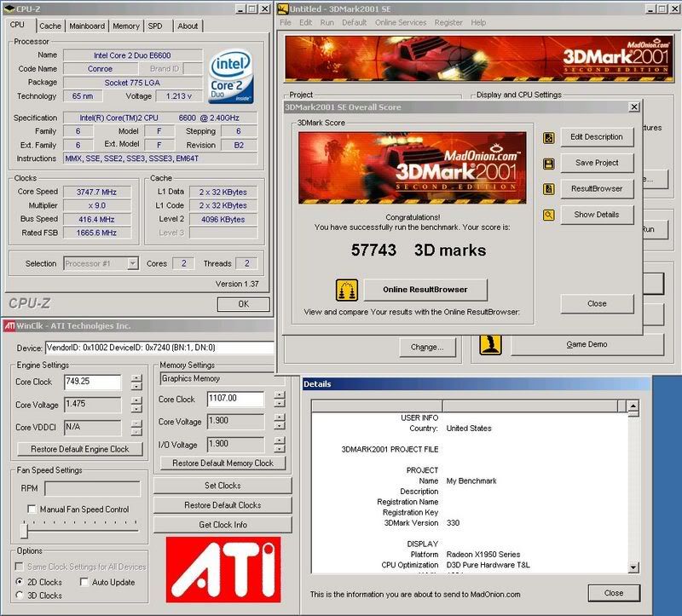Click the Edit Description button
The image size is (682, 616).
[x=596, y=137]
